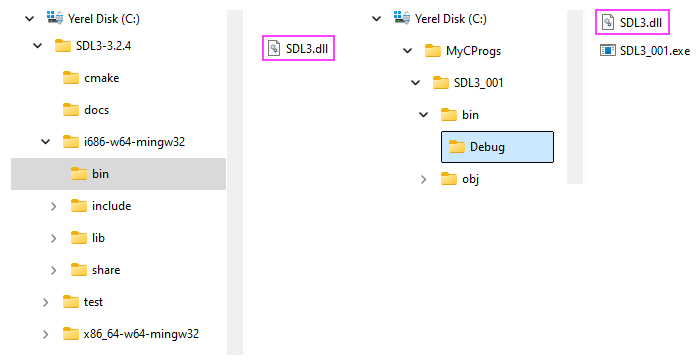The width and height of the screenshot is (698, 362).
Task: Select the cmake folder icon
Action: 71,78
